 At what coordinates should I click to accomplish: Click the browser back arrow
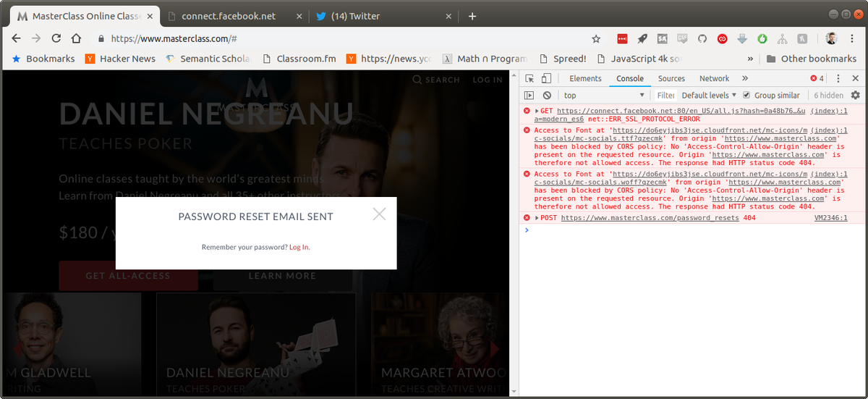(x=17, y=38)
